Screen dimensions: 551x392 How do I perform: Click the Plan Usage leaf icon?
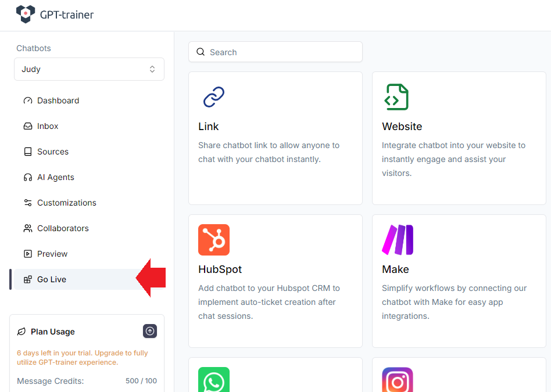click(x=22, y=332)
